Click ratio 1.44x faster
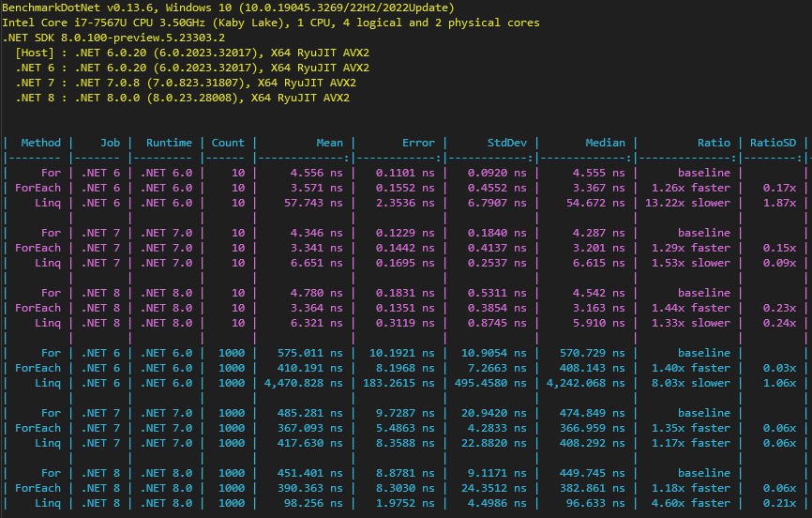Viewport: 812px width, 518px height. (691, 308)
